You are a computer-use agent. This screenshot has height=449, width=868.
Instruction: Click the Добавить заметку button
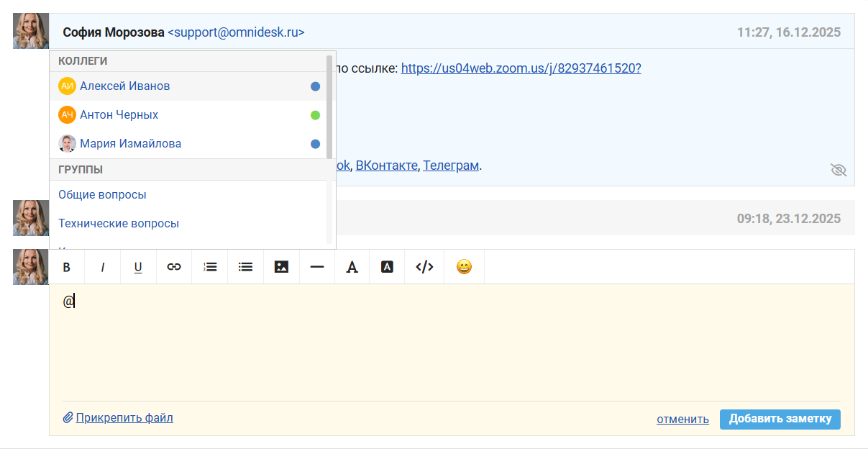pyautogui.click(x=780, y=419)
